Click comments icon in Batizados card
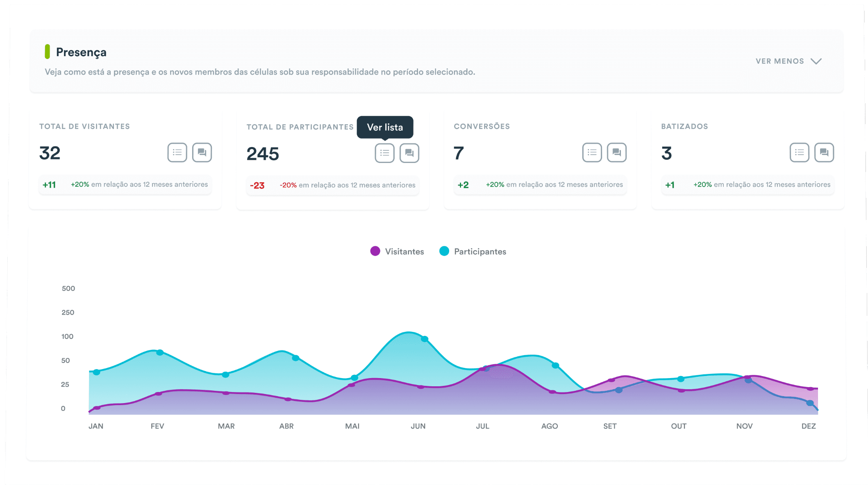This screenshot has width=868, height=485. pos(824,152)
